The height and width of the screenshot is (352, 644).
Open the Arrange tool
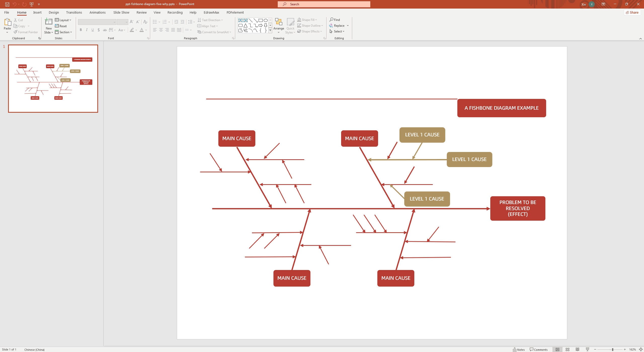pos(278,25)
